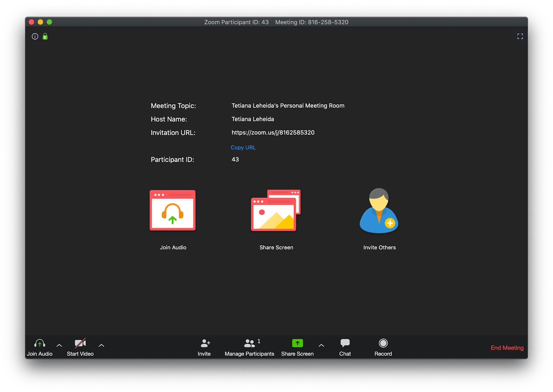Click the red close window button
The width and height of the screenshot is (553, 392).
pyautogui.click(x=31, y=22)
